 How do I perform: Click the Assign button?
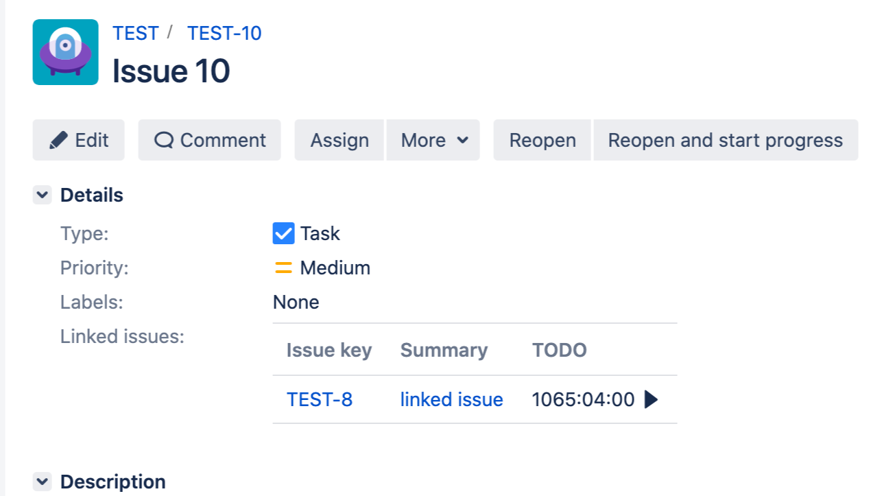(339, 140)
